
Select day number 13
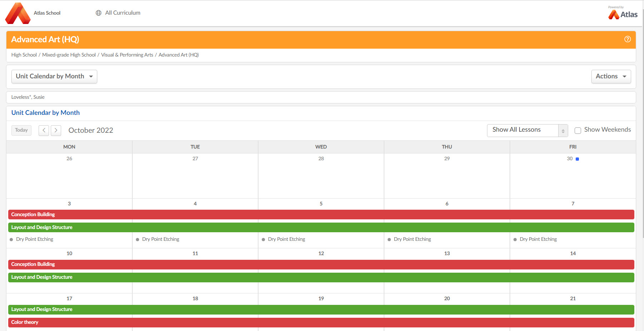pyautogui.click(x=447, y=253)
